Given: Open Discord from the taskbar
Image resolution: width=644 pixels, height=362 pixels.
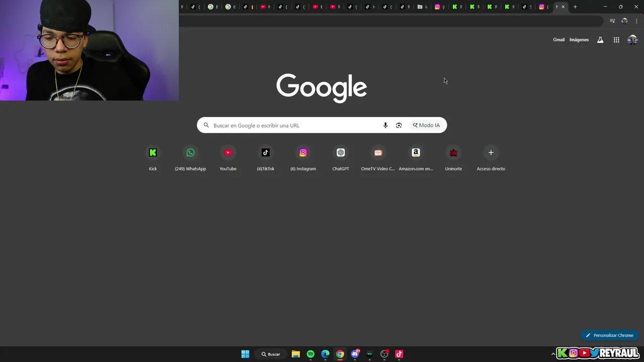Looking at the screenshot, I should pos(355,354).
